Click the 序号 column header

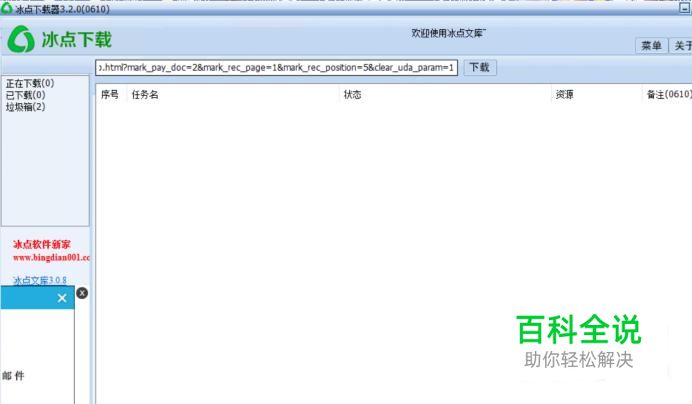click(x=110, y=94)
